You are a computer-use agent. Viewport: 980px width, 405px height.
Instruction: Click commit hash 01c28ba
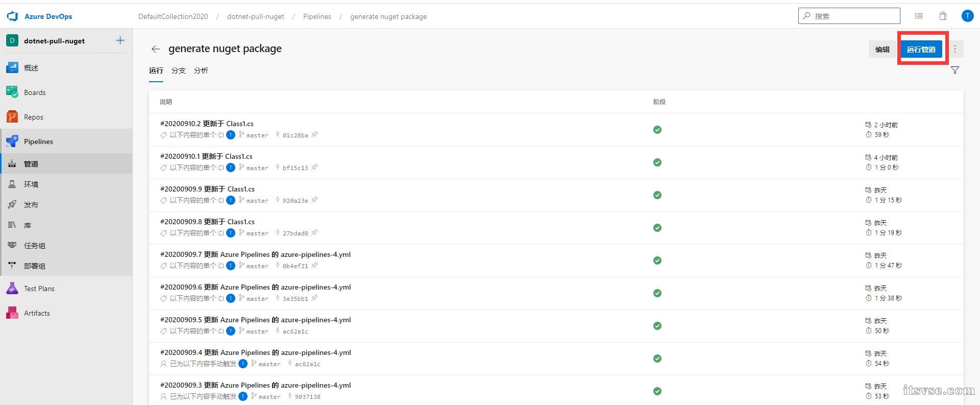tap(295, 135)
